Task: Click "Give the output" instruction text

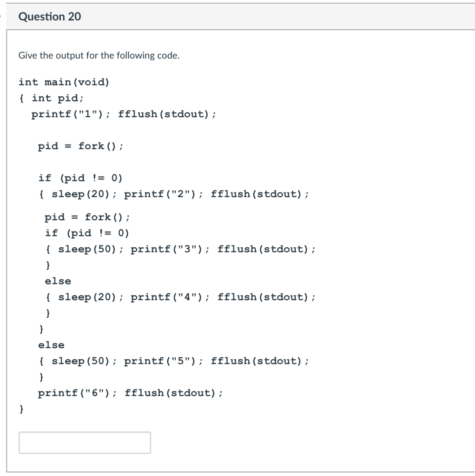Action: tap(99, 56)
